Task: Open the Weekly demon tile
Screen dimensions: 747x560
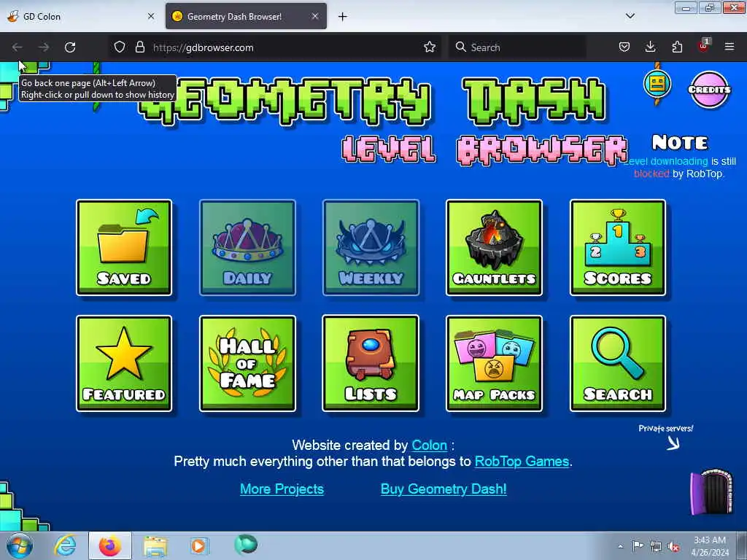Action: 371,248
